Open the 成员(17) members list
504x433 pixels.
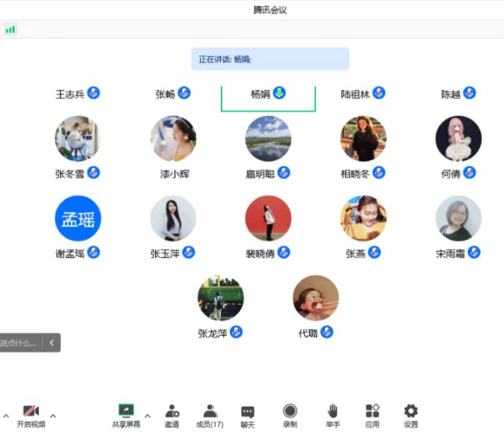click(x=210, y=411)
